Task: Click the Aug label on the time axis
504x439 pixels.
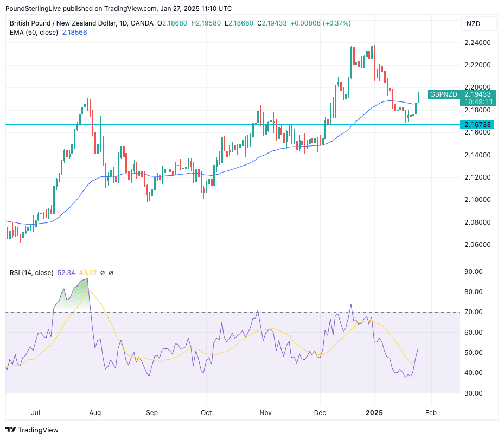Action: click(95, 413)
